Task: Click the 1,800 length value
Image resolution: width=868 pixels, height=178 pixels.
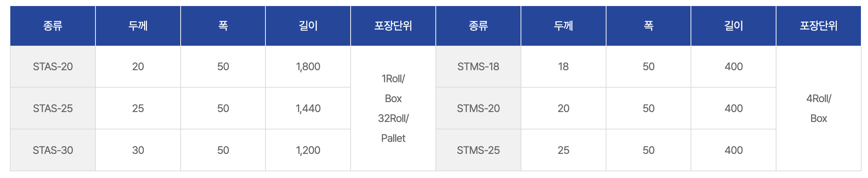Action: pos(308,67)
